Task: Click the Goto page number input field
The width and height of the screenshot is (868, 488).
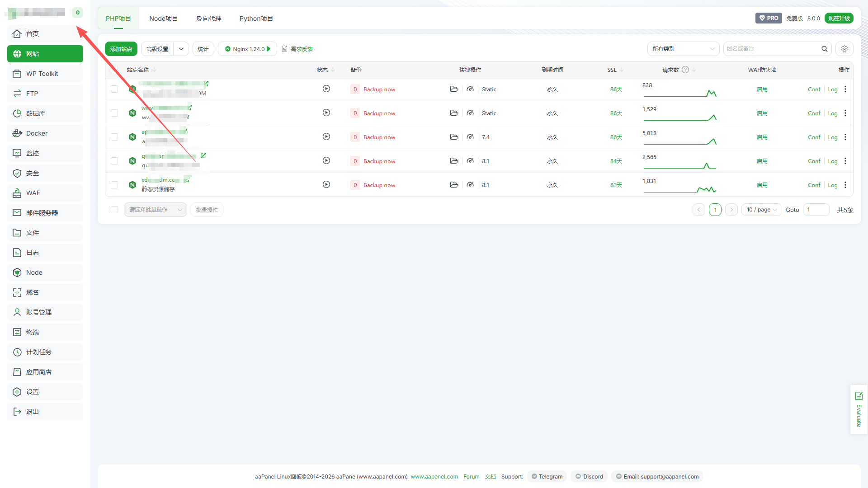Action: click(816, 210)
